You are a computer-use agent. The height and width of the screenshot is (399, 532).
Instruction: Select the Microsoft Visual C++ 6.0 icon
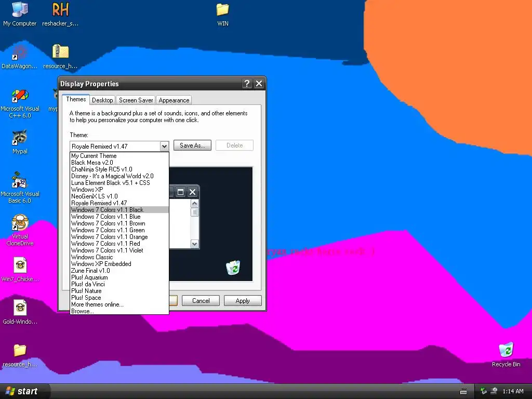click(x=20, y=103)
